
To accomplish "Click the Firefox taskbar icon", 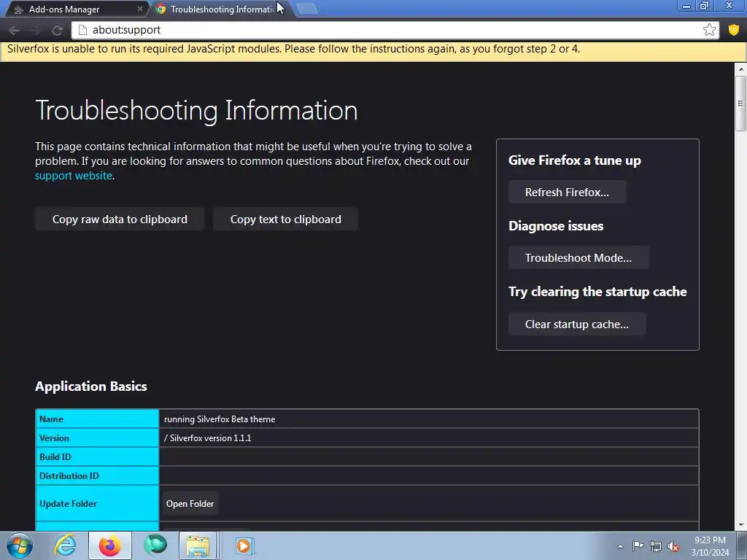I will pyautogui.click(x=109, y=545).
